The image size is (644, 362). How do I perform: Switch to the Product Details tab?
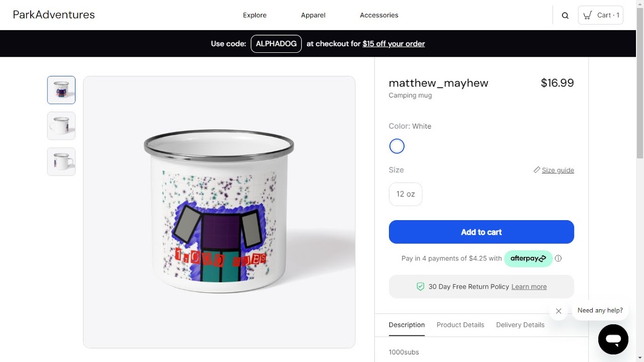point(460,325)
